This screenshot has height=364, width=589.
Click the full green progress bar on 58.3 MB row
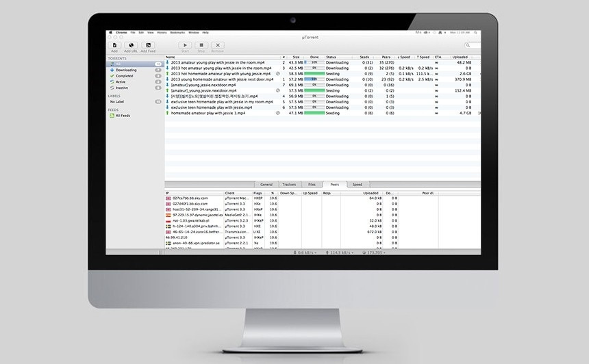point(314,73)
